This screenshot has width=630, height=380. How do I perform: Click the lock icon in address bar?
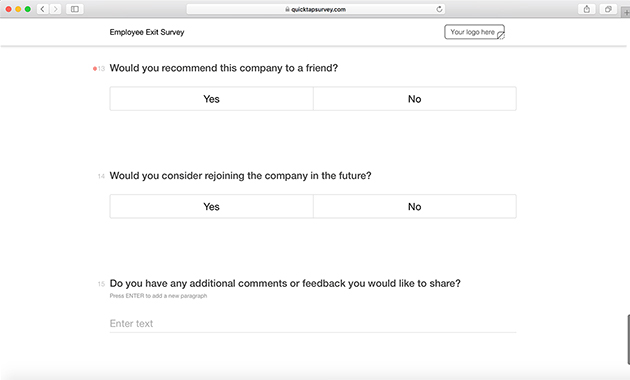click(287, 9)
